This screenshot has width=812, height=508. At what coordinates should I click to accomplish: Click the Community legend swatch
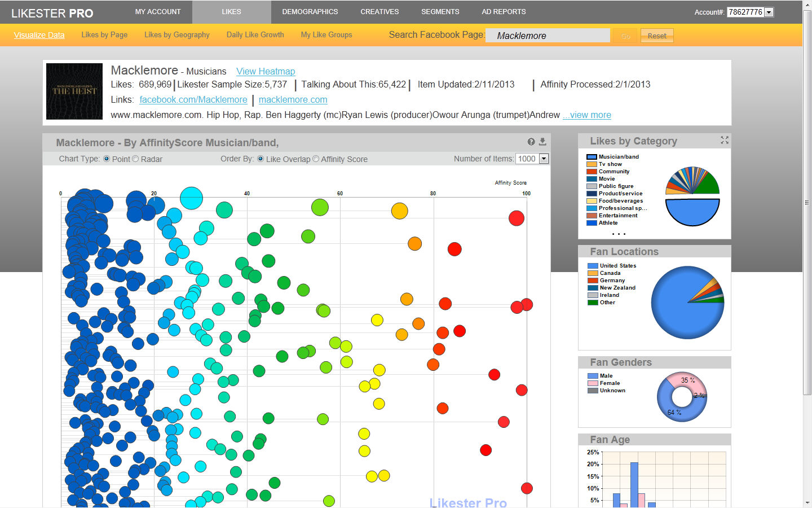(x=592, y=172)
